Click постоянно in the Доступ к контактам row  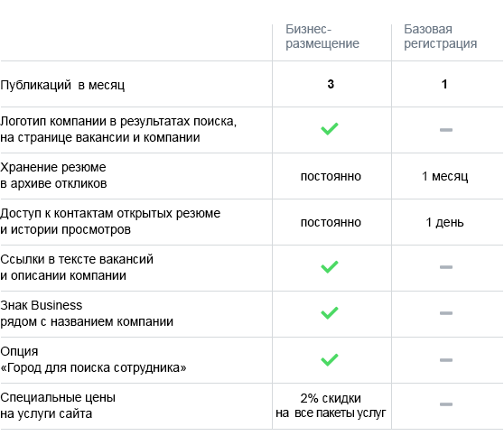point(331,222)
